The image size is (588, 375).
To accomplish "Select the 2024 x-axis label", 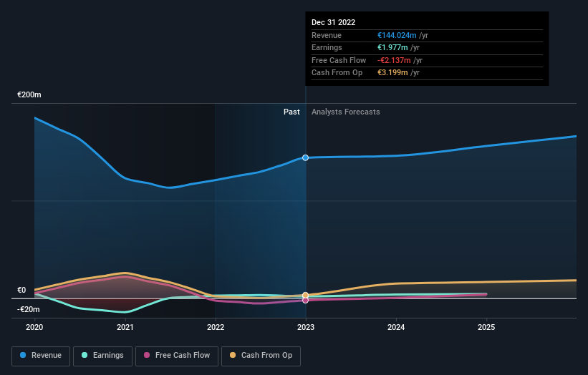I will (396, 328).
